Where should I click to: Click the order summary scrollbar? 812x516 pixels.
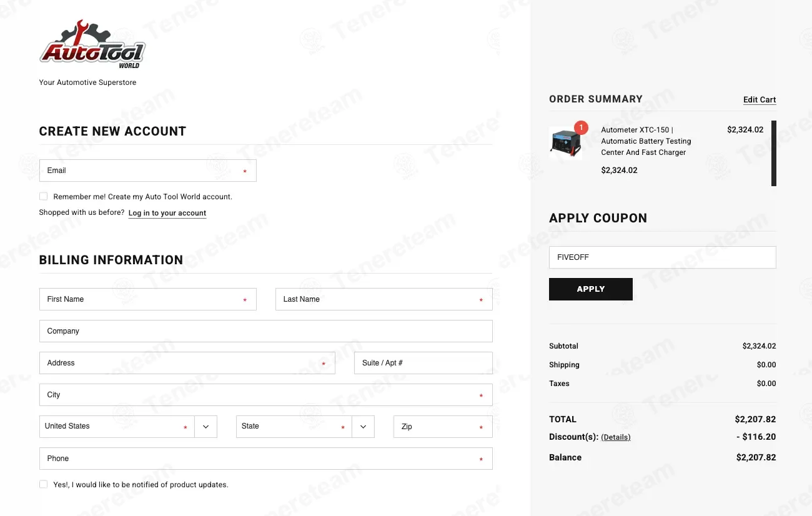tap(774, 153)
